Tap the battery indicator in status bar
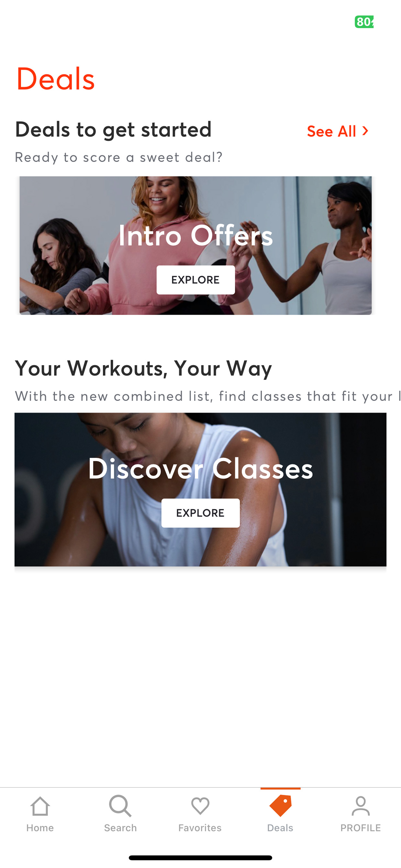The image size is (401, 868). tap(364, 22)
